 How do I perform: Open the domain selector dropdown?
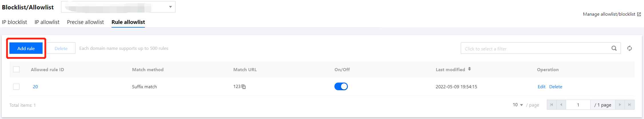[x=170, y=7]
